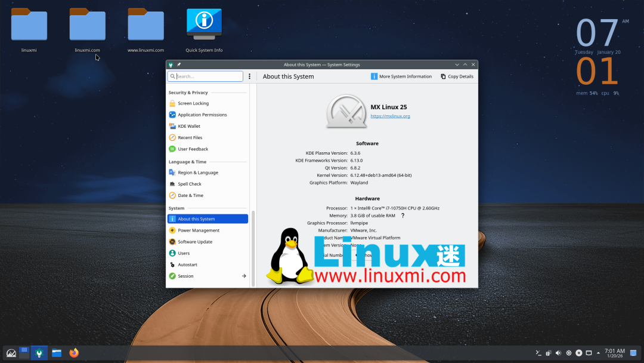Image resolution: width=644 pixels, height=363 pixels.
Task: Open Screen Locking settings in the sidebar
Action: coord(193,103)
